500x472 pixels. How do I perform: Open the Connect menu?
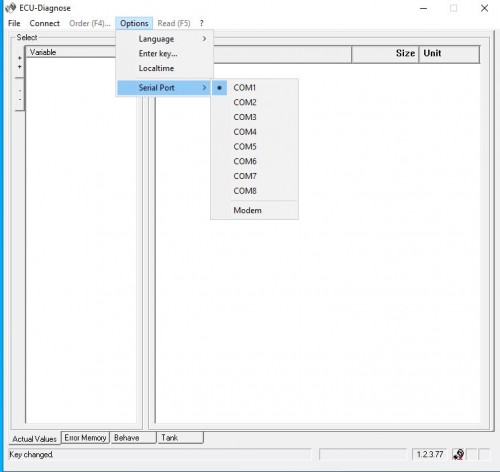pos(45,23)
